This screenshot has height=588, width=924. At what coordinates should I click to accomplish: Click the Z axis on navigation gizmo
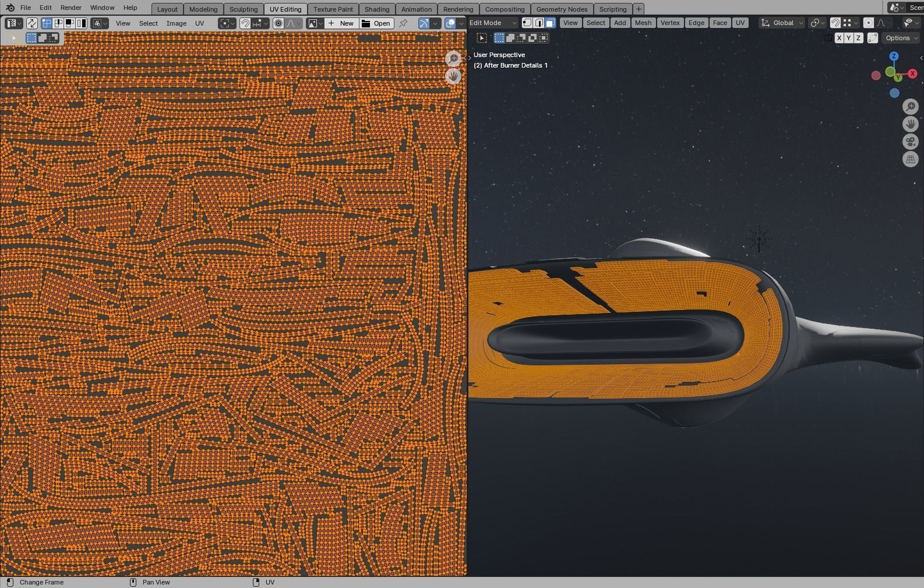pyautogui.click(x=894, y=56)
